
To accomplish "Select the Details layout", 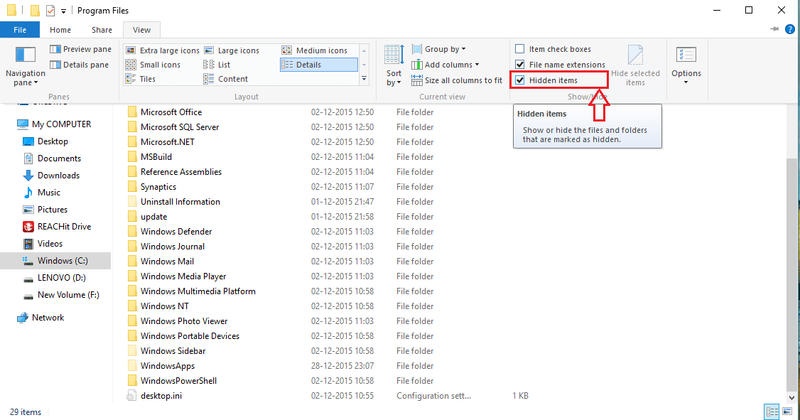I will (318, 65).
